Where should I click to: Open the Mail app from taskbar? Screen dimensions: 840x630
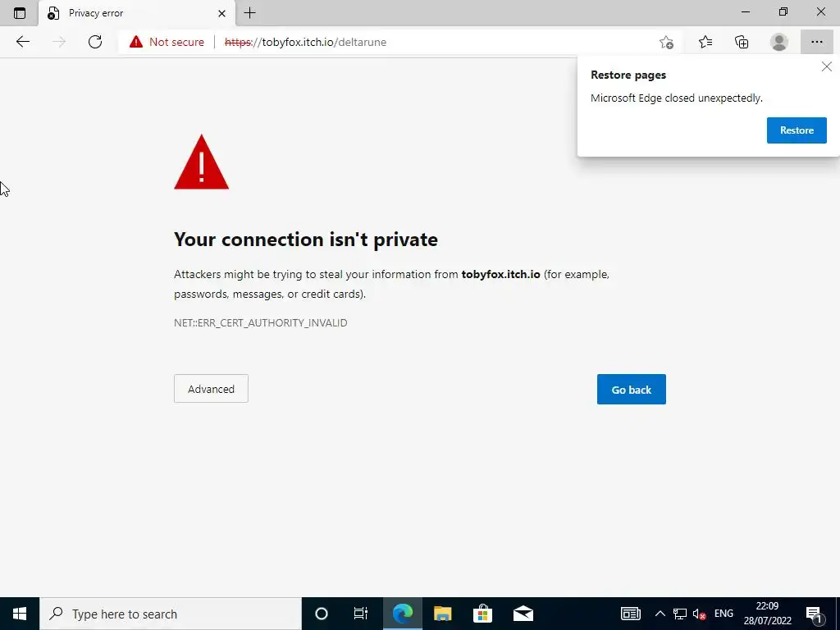523,614
